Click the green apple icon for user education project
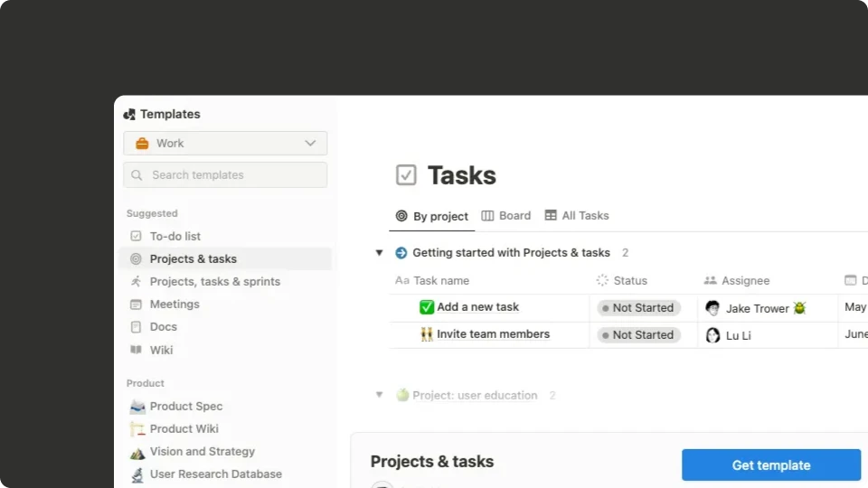Image resolution: width=868 pixels, height=488 pixels. tap(402, 395)
